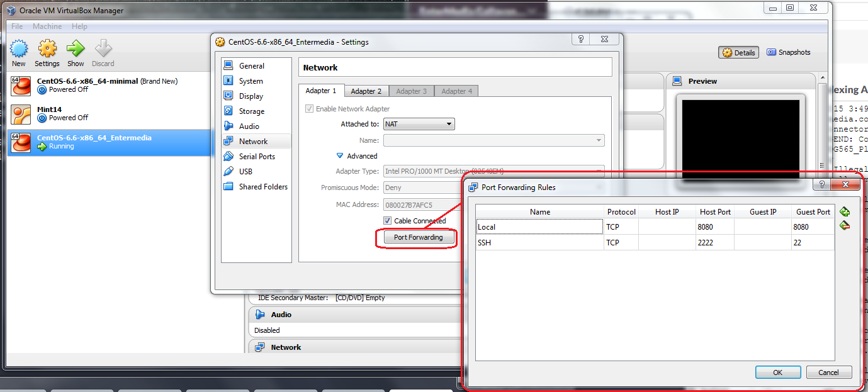
Task: Click the Host Port column header
Action: [x=715, y=212]
